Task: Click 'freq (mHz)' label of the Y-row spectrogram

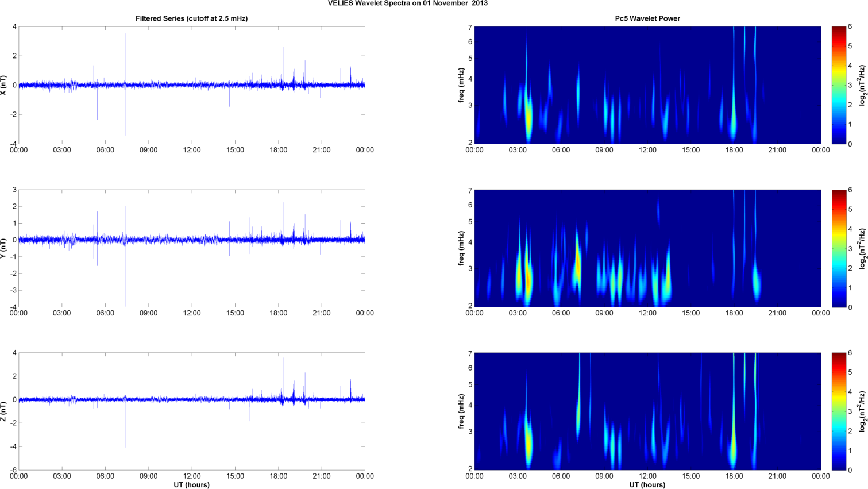Action: pos(461,248)
